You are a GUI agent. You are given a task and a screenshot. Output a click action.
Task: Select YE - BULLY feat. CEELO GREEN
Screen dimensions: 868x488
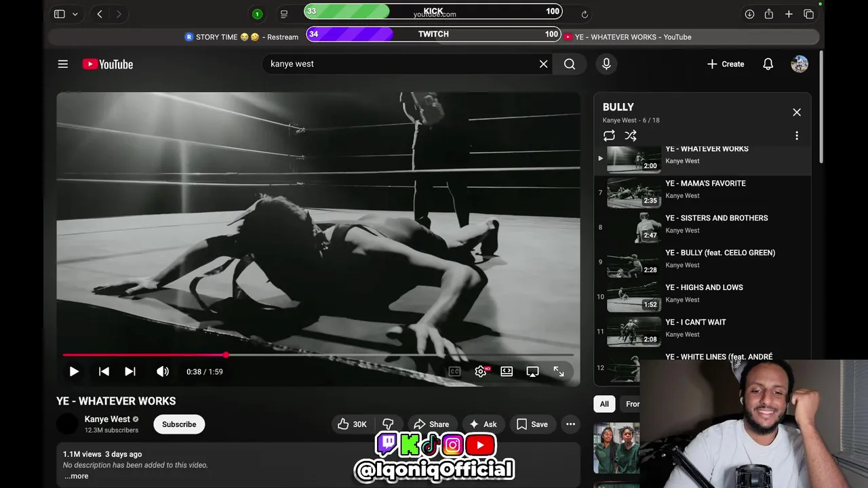[x=703, y=262]
